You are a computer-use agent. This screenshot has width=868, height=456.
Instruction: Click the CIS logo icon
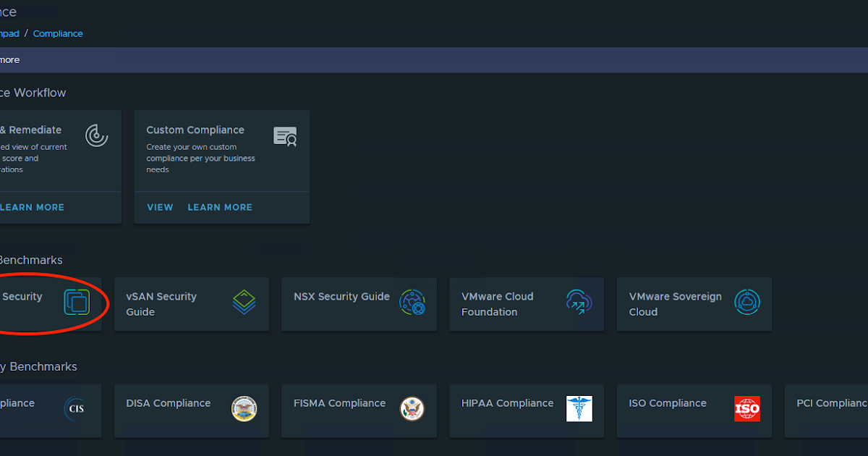point(76,409)
